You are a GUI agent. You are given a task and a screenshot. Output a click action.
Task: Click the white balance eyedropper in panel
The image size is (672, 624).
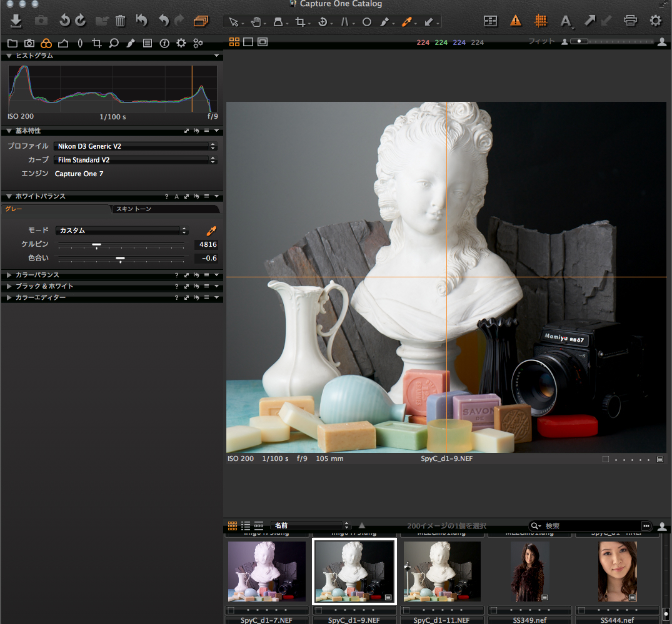(x=211, y=230)
